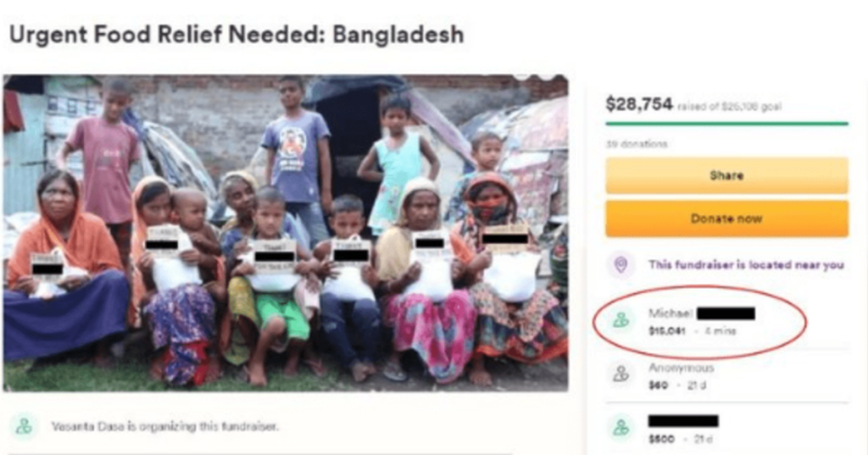The width and height of the screenshot is (868, 455).
Task: Click the organizer icon next to Vasanta Dasa
Action: coord(25,426)
